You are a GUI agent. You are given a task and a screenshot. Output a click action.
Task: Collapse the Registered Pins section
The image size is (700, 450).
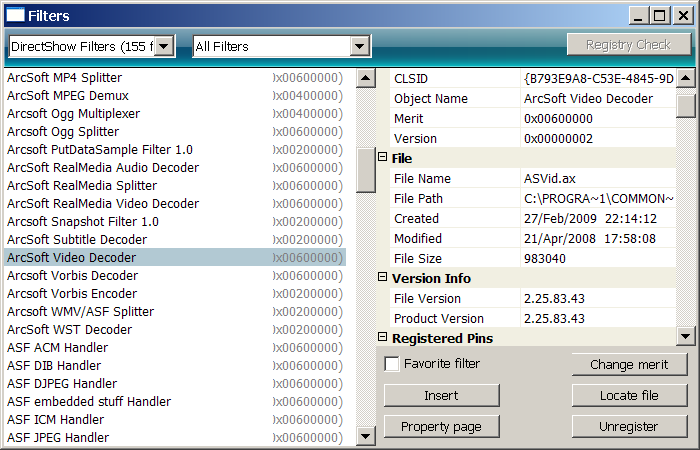(x=382, y=337)
